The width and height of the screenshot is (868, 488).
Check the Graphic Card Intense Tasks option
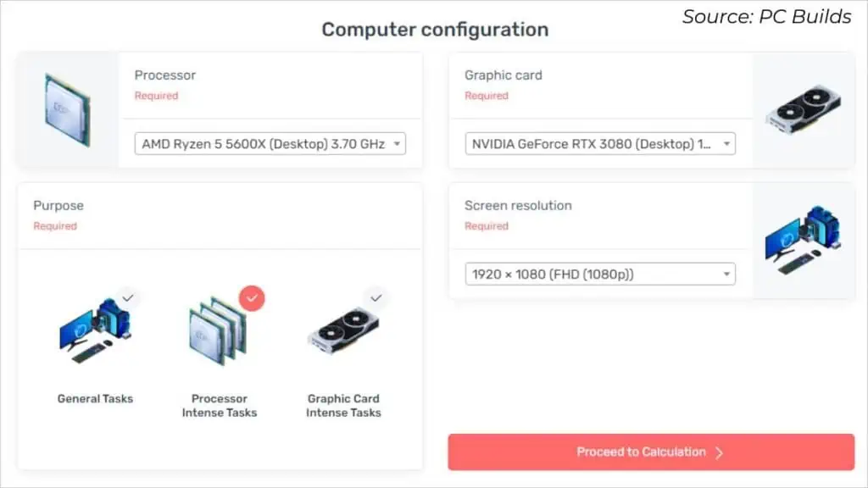pos(376,297)
